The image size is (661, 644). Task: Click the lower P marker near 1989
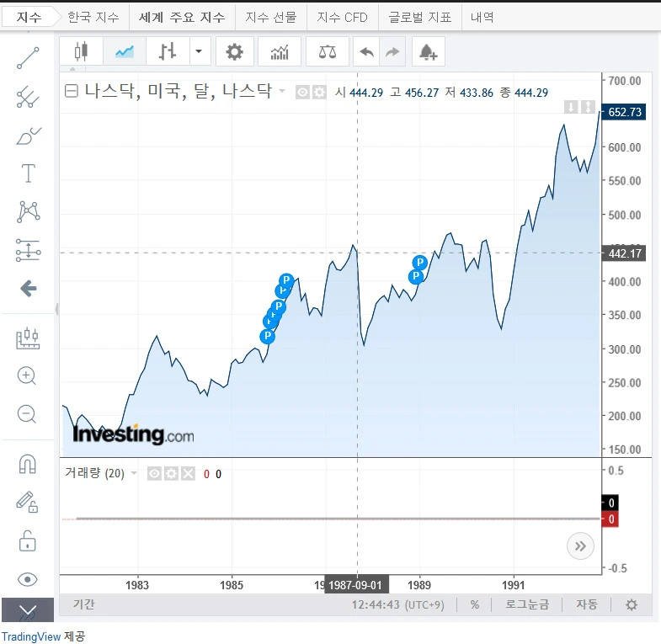pos(416,276)
